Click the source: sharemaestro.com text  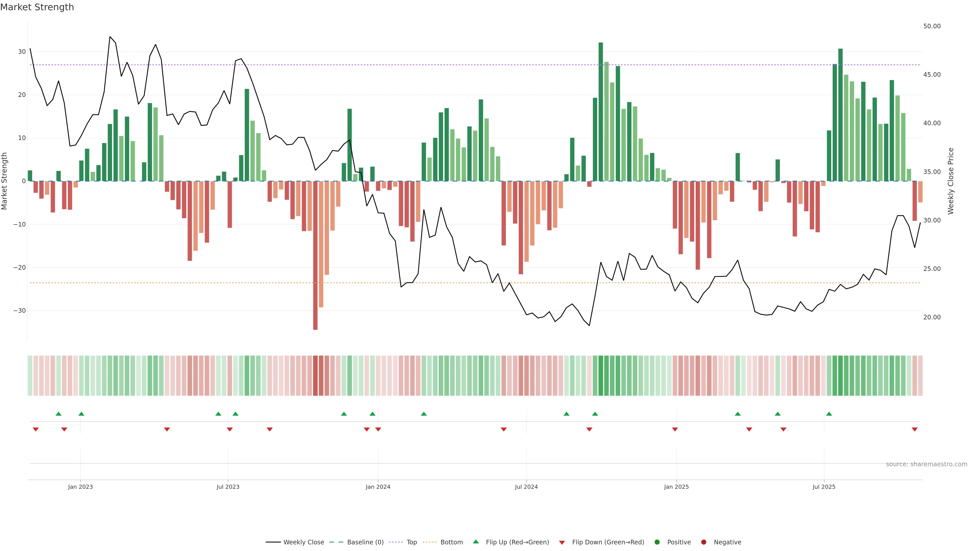926,464
